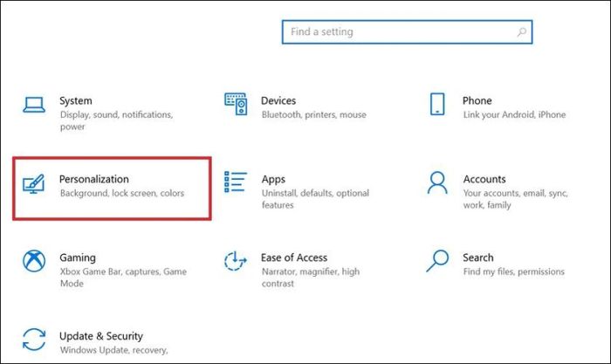Open the Update & Security label
The height and width of the screenshot is (364, 611).
click(x=101, y=336)
